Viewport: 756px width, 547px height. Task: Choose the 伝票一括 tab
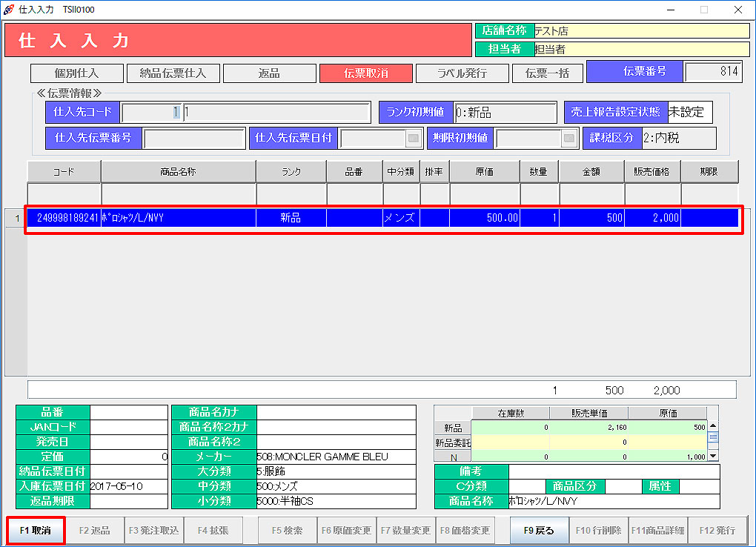tap(547, 73)
